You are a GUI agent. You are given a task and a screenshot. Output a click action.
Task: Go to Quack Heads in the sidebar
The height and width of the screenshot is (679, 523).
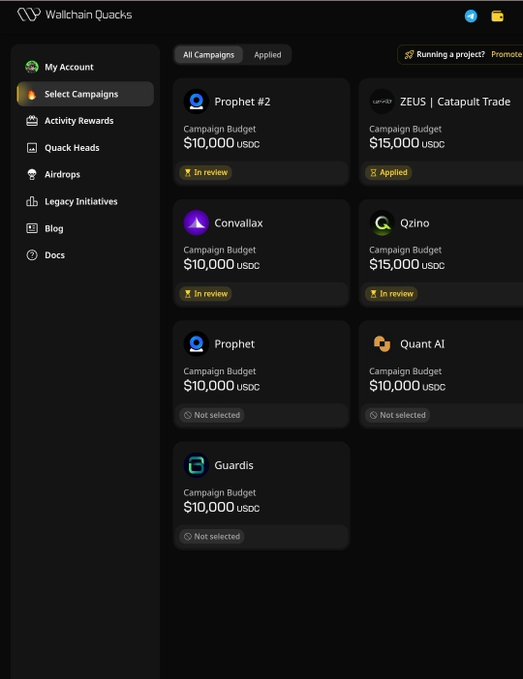point(85,148)
